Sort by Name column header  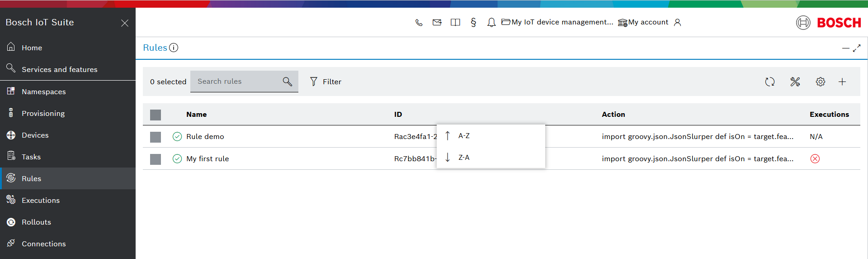click(197, 115)
